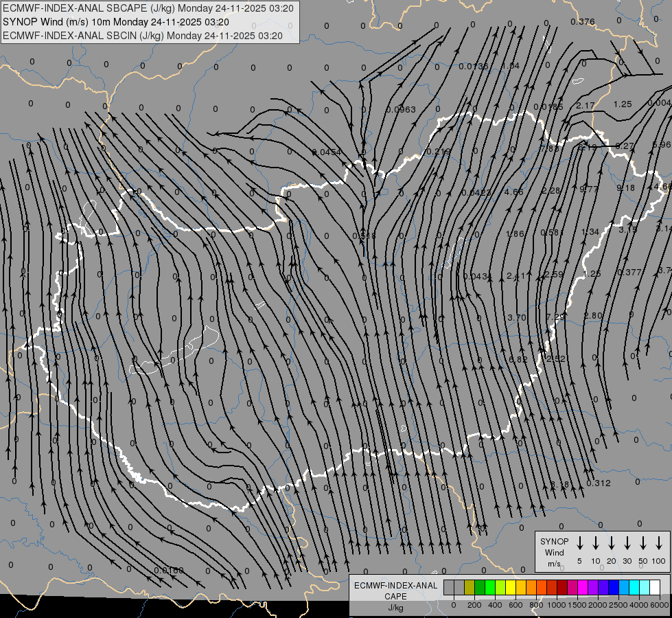Click the SYNOP Wind m/s legend title
This screenshot has width=672, height=618.
pos(554,553)
